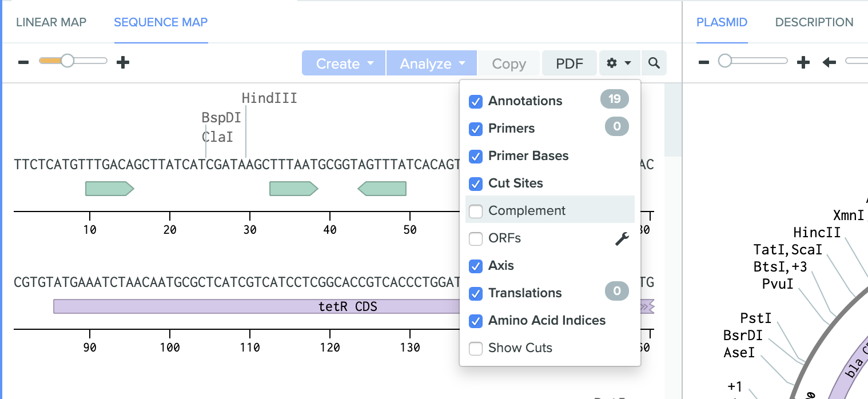Click the second sequence row starting CGTGTATG
Screen dimensions: 868x399
(x=334, y=282)
